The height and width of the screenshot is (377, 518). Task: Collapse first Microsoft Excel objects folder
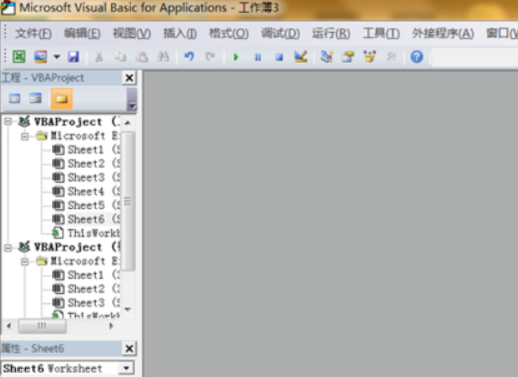click(25, 136)
